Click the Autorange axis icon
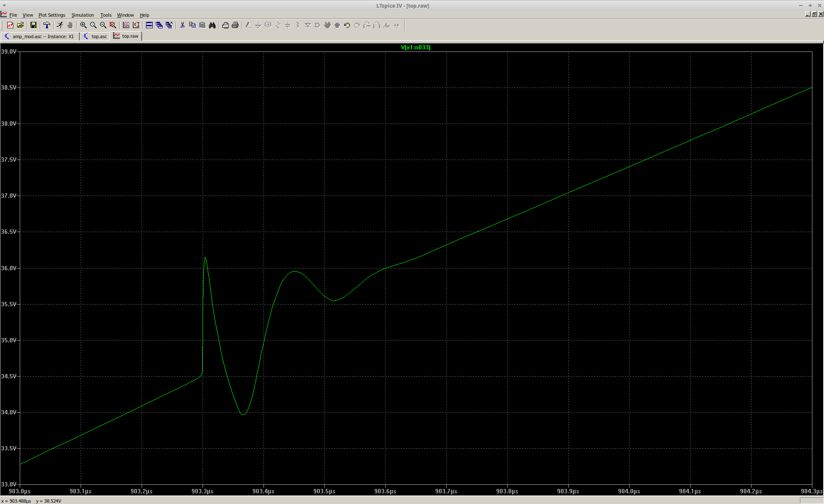Screen dimensions: 824x504 coord(136,25)
